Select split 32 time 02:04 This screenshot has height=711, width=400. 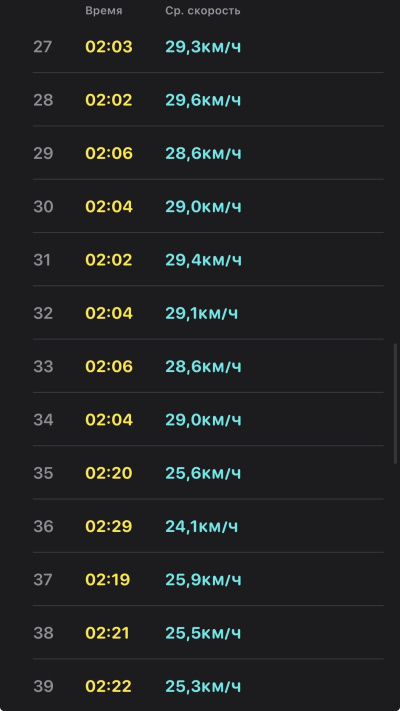pos(109,313)
